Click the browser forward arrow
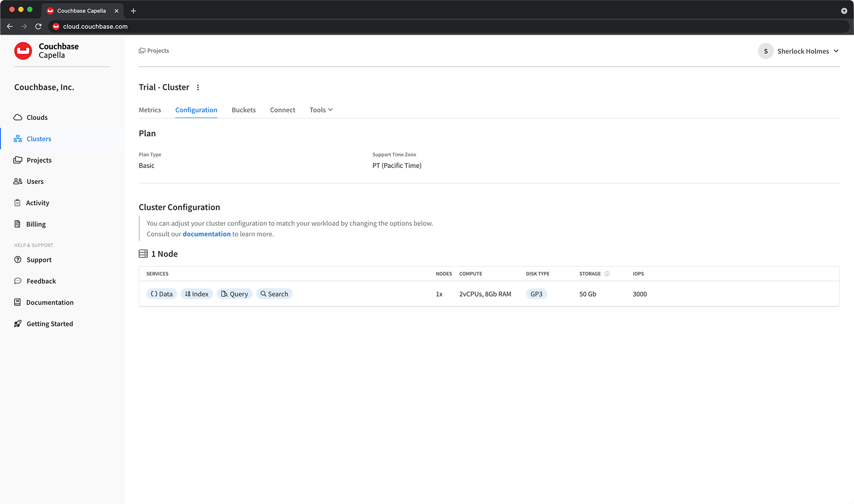This screenshot has width=854, height=504. [24, 26]
